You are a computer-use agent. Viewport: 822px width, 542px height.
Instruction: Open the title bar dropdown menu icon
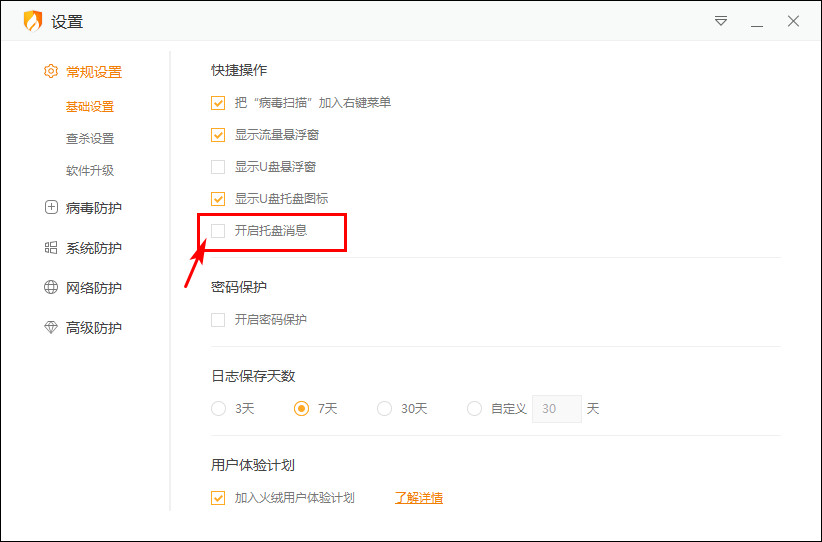click(x=720, y=21)
